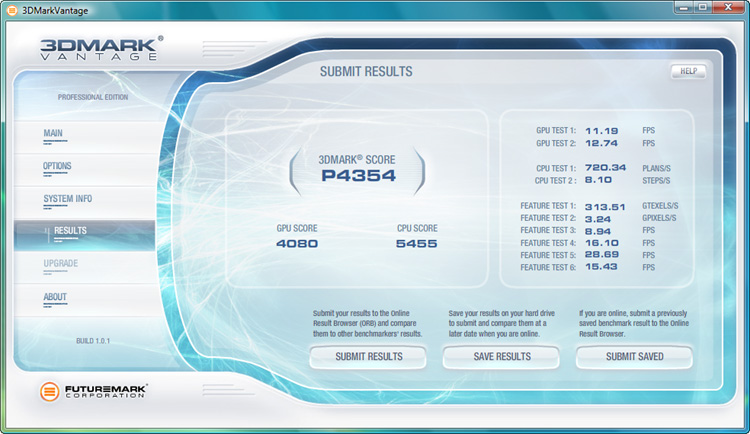Click the Save Results button
This screenshot has height=434, width=750.
coord(501,357)
